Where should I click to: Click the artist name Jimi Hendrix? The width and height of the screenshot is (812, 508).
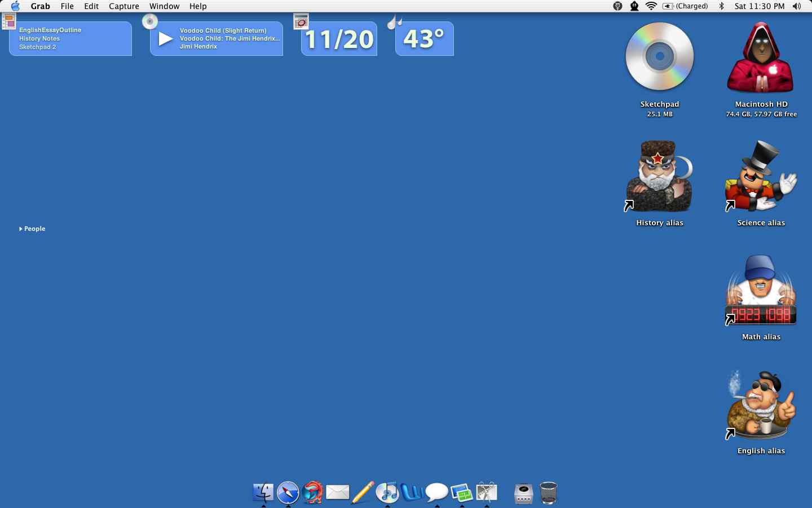coord(198,46)
